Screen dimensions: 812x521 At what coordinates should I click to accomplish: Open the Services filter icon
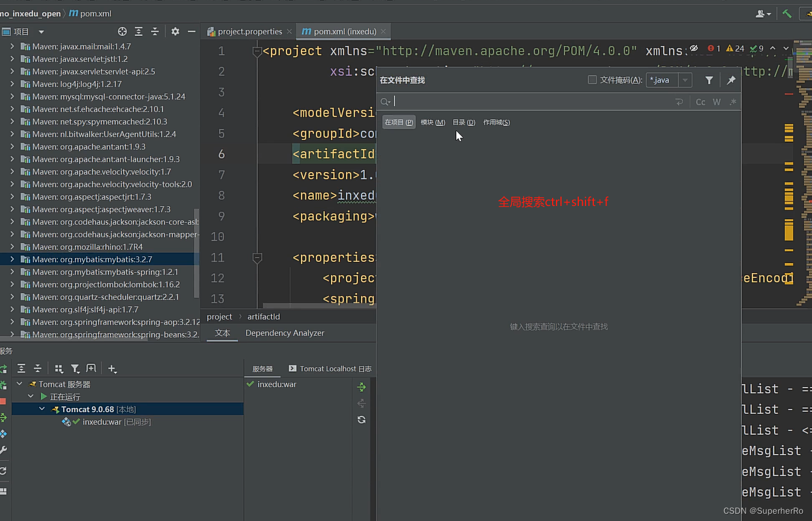click(75, 368)
